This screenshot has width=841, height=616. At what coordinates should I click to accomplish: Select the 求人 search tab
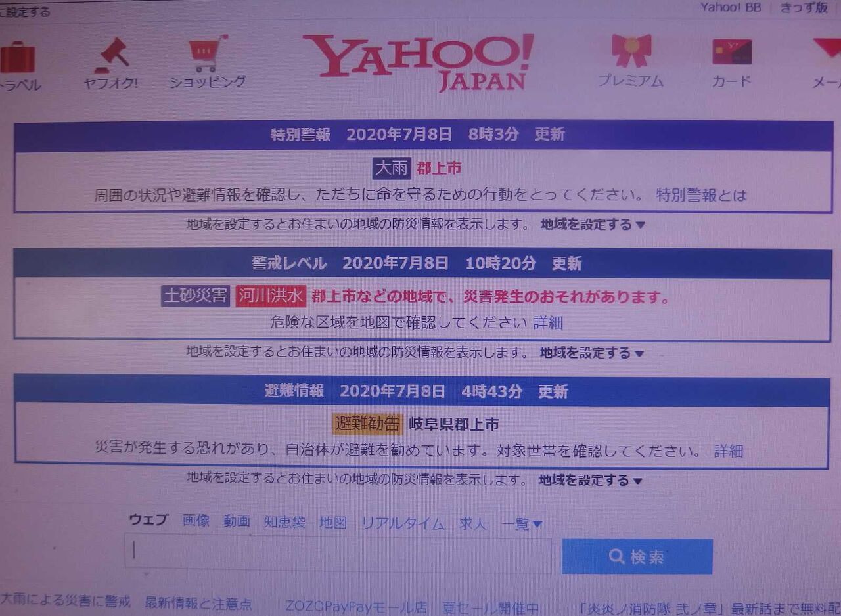tap(473, 524)
